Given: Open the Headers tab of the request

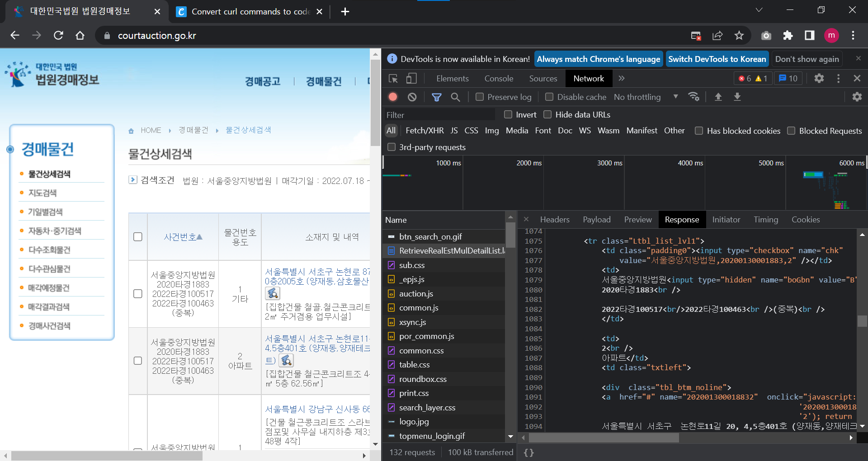Looking at the screenshot, I should 555,219.
